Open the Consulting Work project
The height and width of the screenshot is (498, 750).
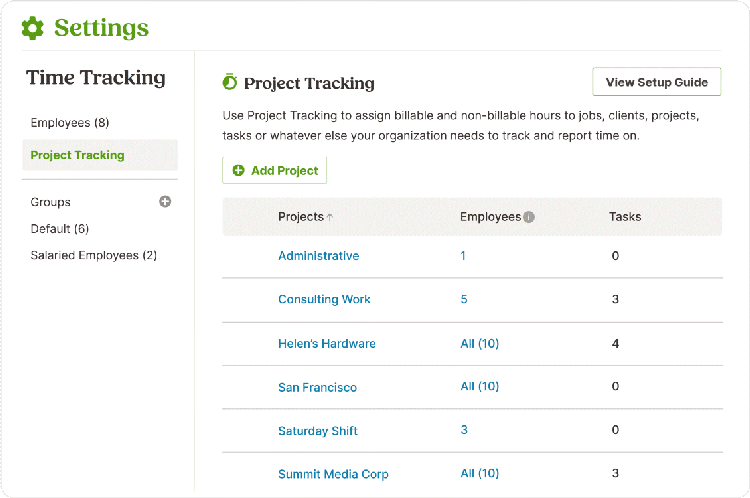pos(324,299)
